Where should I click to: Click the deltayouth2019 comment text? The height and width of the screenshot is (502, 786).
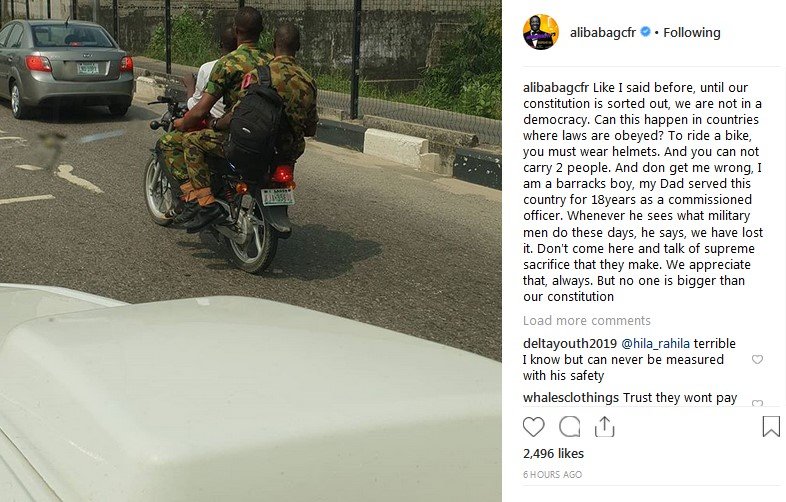click(x=629, y=360)
